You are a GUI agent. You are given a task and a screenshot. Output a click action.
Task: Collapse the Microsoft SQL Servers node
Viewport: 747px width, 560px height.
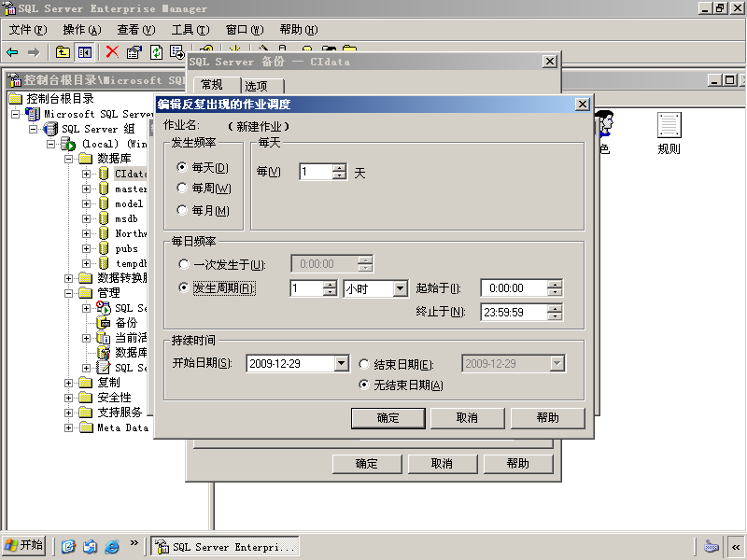pos(16,114)
